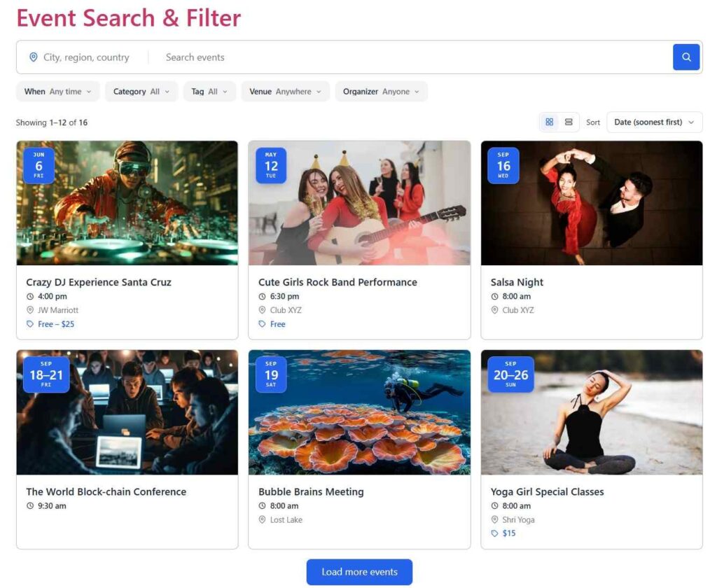Open the Date (soonest first) sort dropdown

coord(655,122)
